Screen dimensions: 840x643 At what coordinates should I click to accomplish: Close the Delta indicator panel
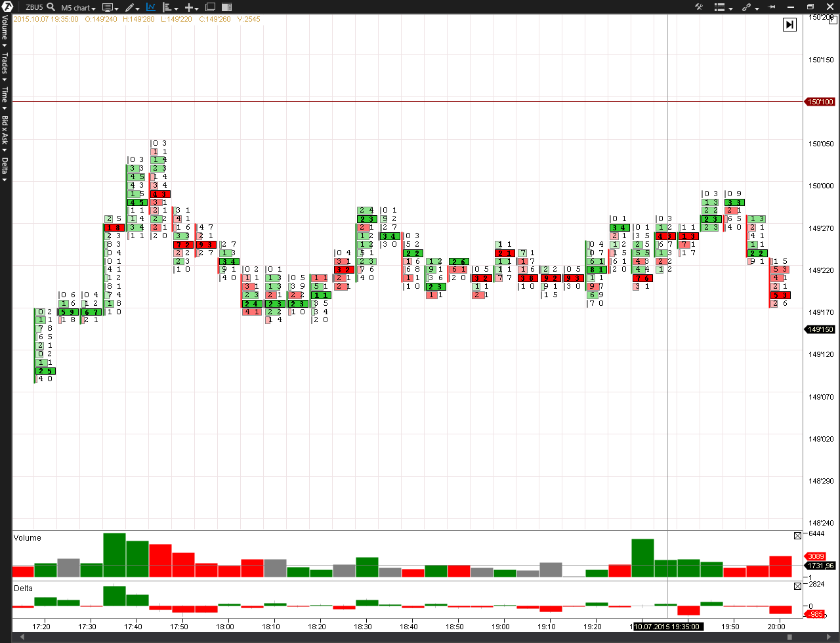[x=797, y=587]
